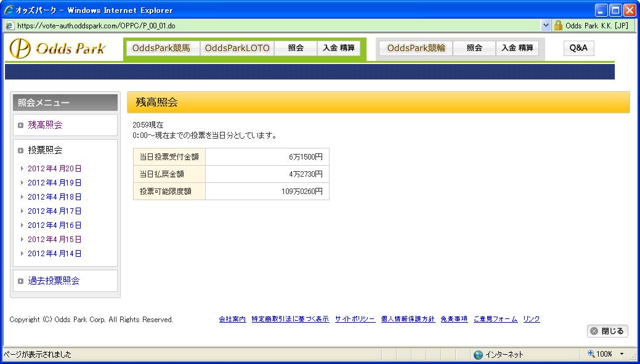The height and width of the screenshot is (364, 640).
Task: Open 過去投票照会 in the sidebar
Action: click(x=54, y=281)
